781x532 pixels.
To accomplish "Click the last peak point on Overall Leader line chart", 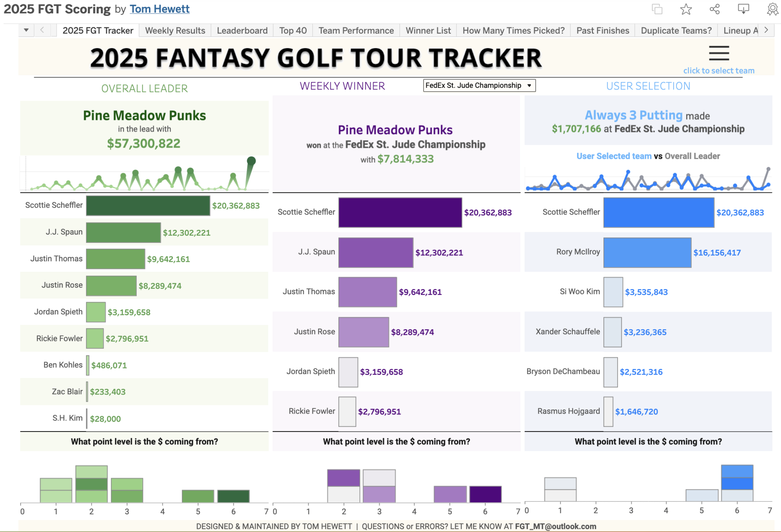I will (251, 161).
